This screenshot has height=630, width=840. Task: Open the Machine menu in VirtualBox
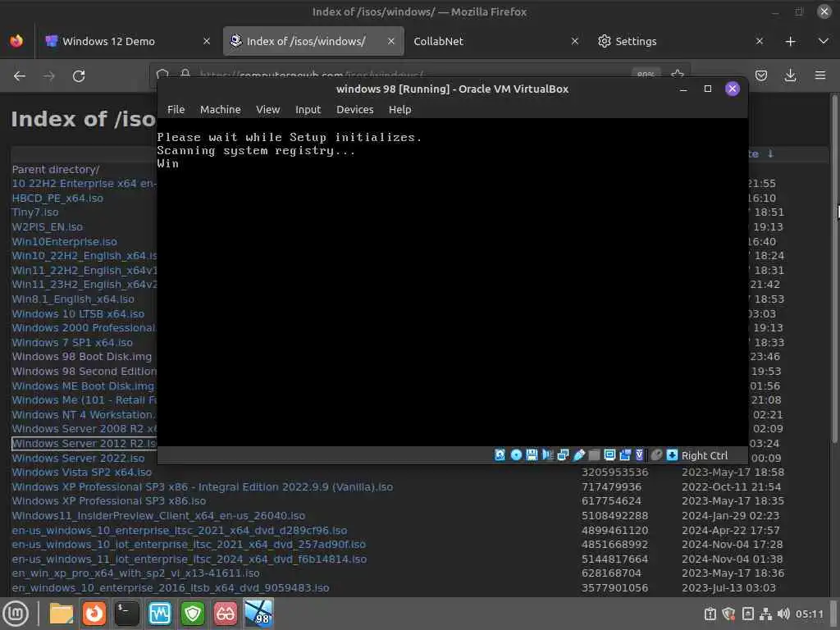coord(220,109)
